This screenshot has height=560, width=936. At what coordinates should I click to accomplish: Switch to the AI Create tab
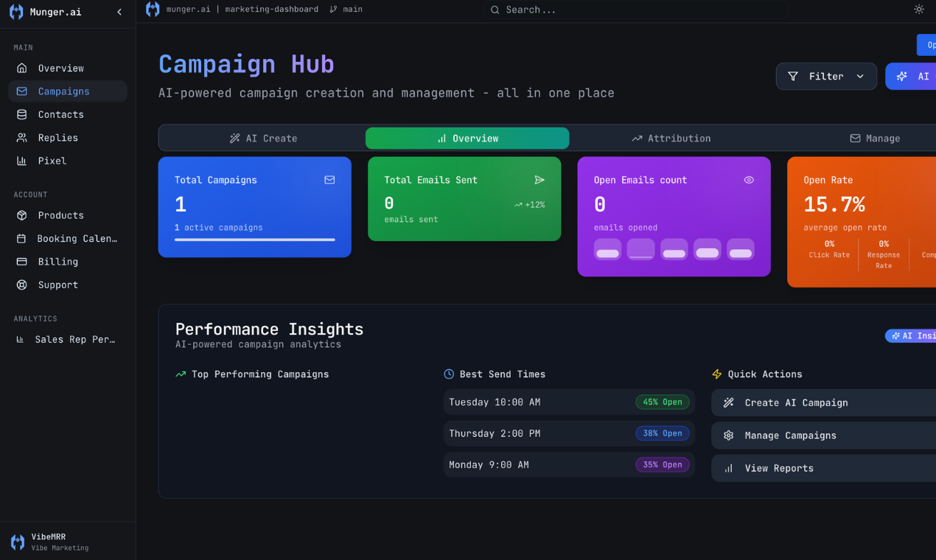(x=263, y=139)
